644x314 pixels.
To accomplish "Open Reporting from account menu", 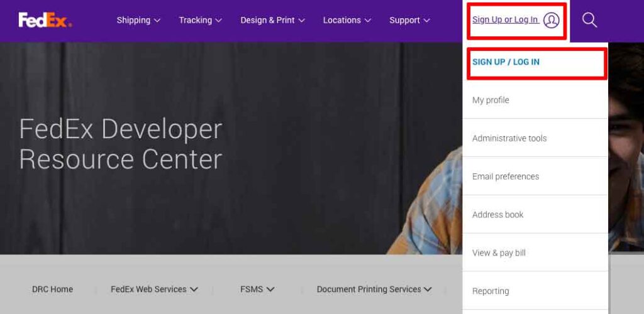I will coord(535,291).
